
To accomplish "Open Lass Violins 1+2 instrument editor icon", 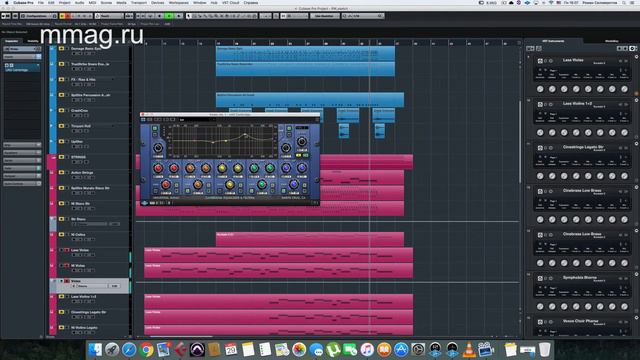I will point(540,104).
